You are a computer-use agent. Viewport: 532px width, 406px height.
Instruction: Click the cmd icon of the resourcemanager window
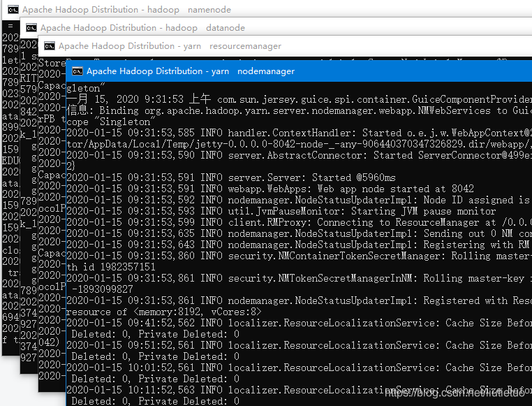[x=49, y=46]
